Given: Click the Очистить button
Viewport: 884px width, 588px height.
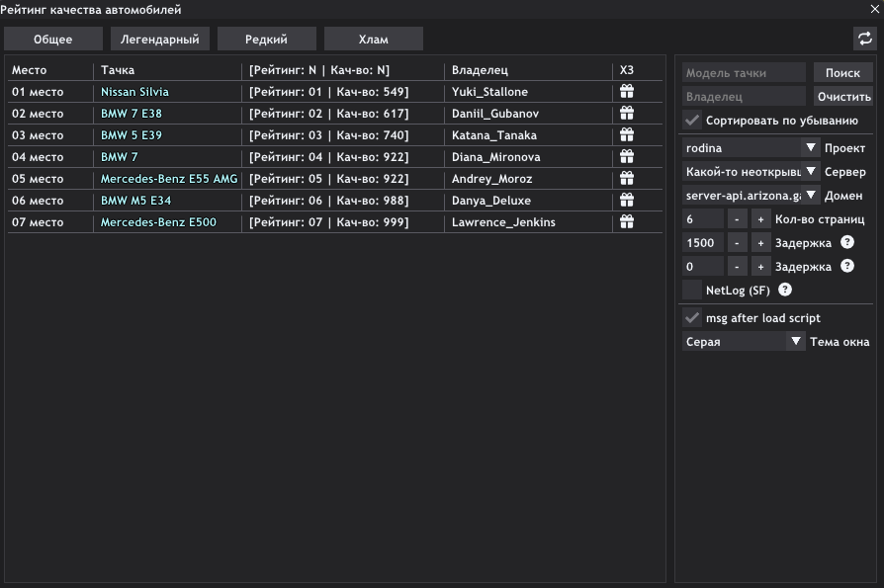Looking at the screenshot, I should pyautogui.click(x=842, y=96).
